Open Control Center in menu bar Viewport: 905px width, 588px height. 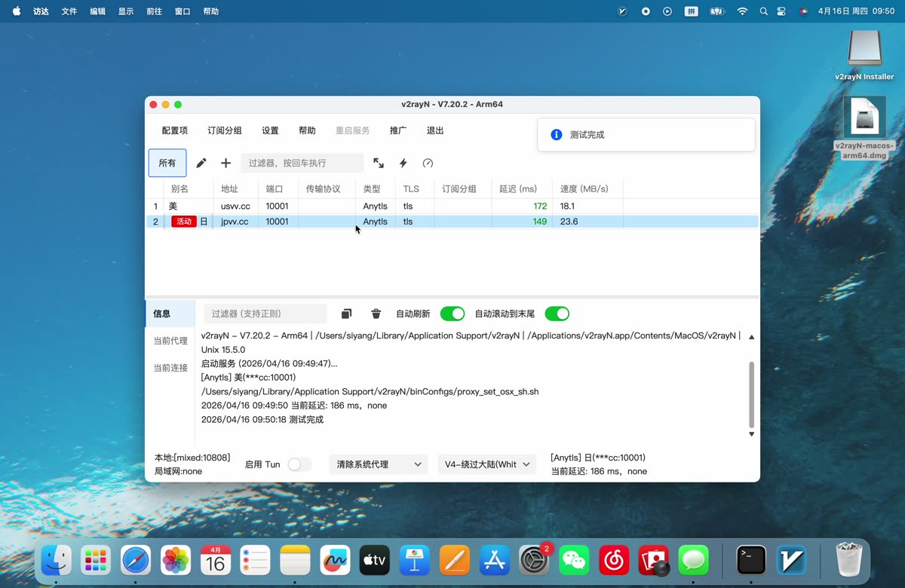pos(781,11)
